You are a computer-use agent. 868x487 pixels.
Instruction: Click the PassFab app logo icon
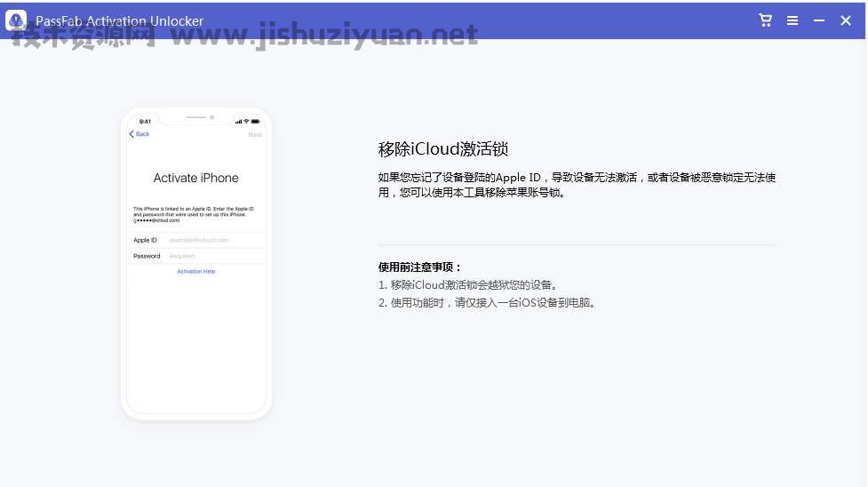16,20
